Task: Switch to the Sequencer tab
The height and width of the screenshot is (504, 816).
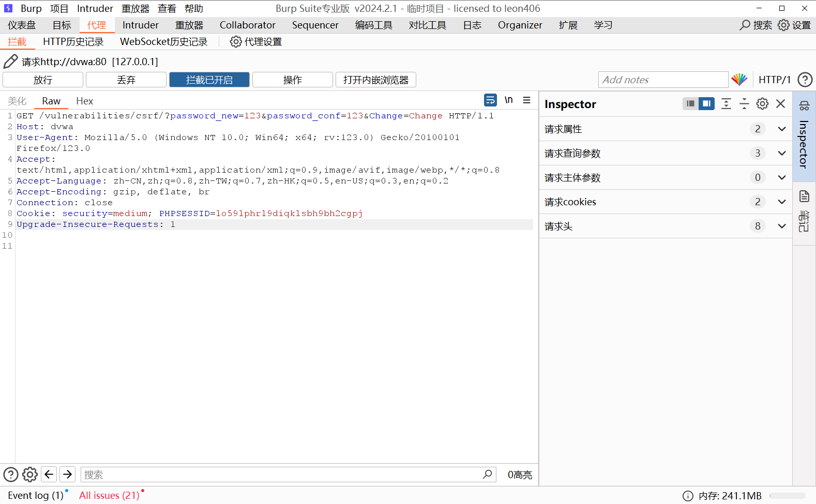Action: 315,25
